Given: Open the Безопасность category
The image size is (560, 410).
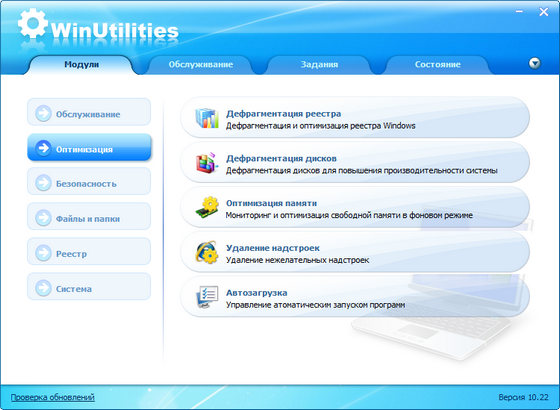Looking at the screenshot, I should pyautogui.click(x=89, y=182).
